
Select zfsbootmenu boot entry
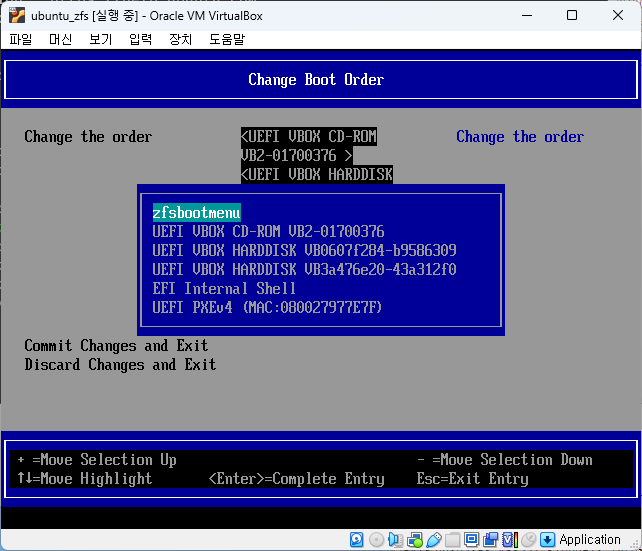(x=196, y=212)
